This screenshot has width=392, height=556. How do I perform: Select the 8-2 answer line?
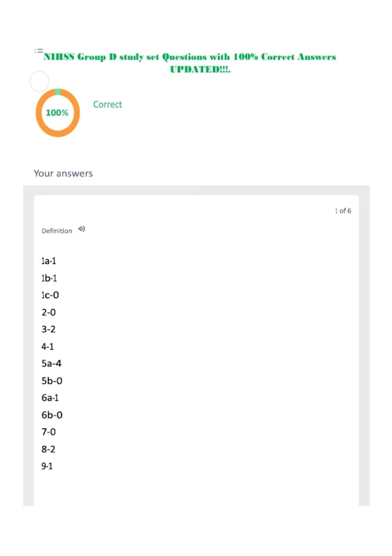(48, 449)
